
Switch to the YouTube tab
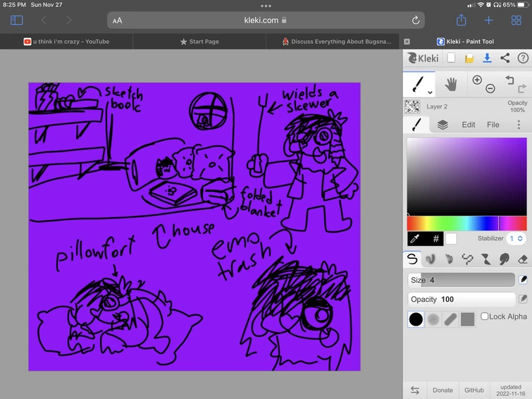(x=66, y=42)
